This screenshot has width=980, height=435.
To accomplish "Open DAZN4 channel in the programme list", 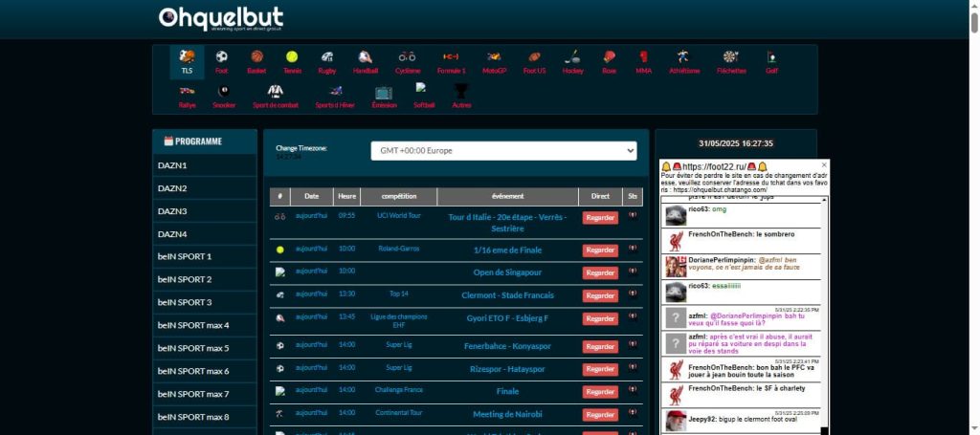I will point(205,234).
